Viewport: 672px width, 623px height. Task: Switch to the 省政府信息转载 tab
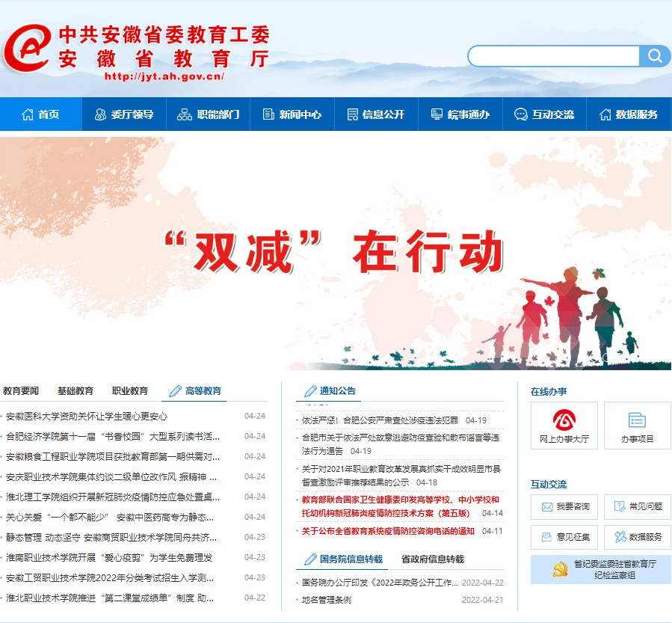(x=433, y=559)
